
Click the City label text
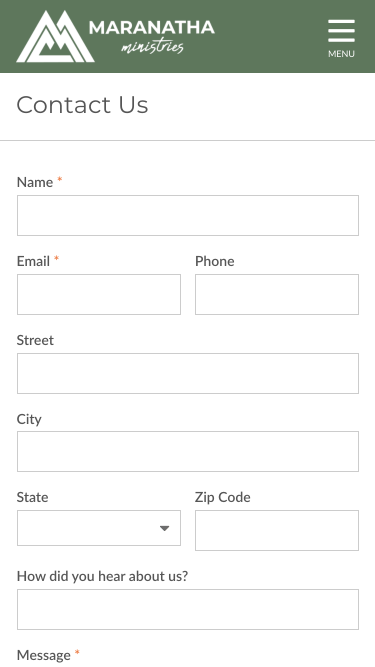29,419
